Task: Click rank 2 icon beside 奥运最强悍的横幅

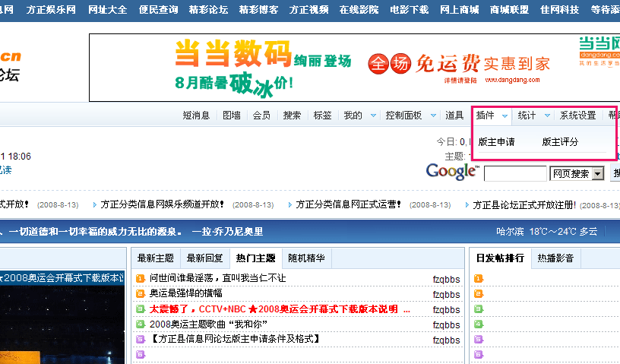Action: click(141, 293)
